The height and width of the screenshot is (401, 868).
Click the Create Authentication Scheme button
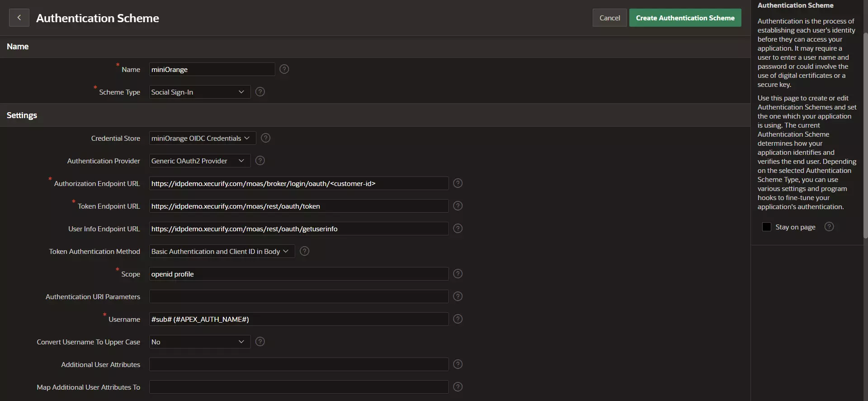[685, 18]
